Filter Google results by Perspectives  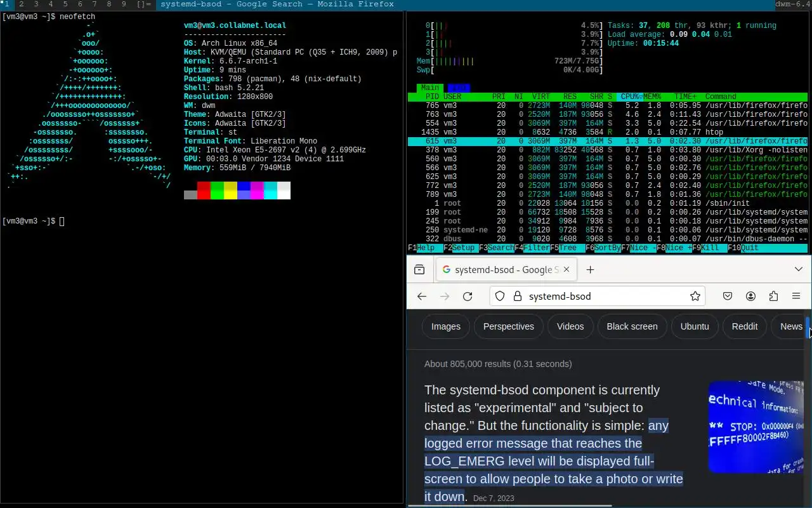[x=509, y=326]
